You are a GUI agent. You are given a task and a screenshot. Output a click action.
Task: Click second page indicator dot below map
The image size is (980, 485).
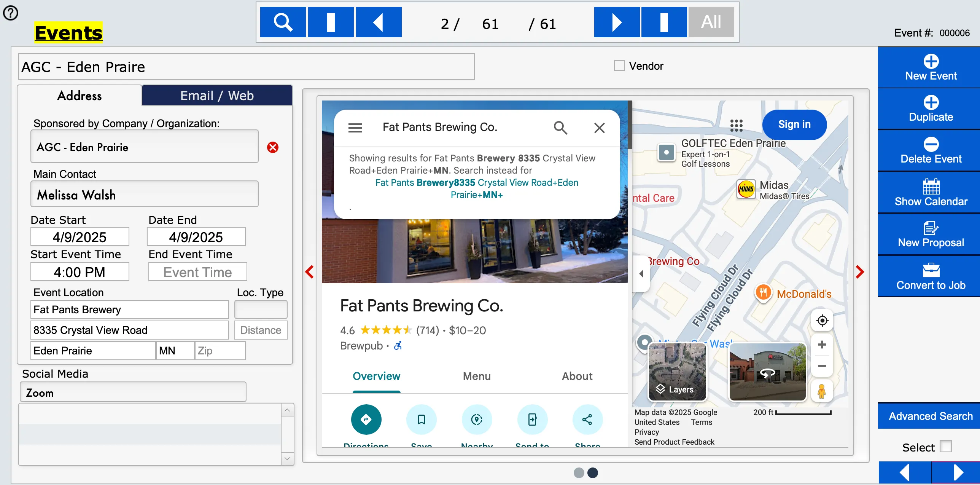[592, 473]
